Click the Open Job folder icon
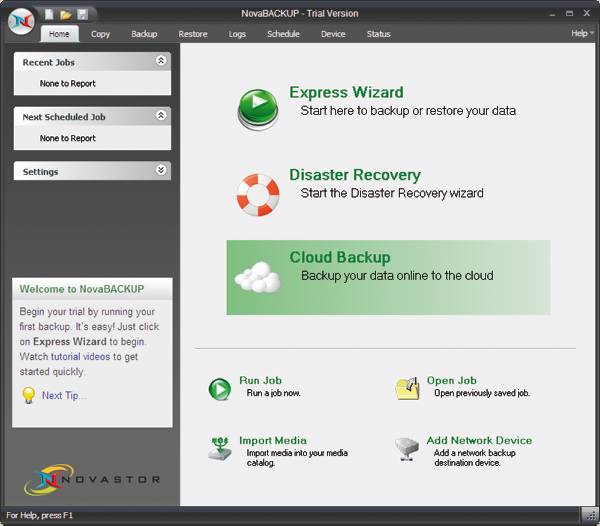This screenshot has width=600, height=526. (407, 388)
